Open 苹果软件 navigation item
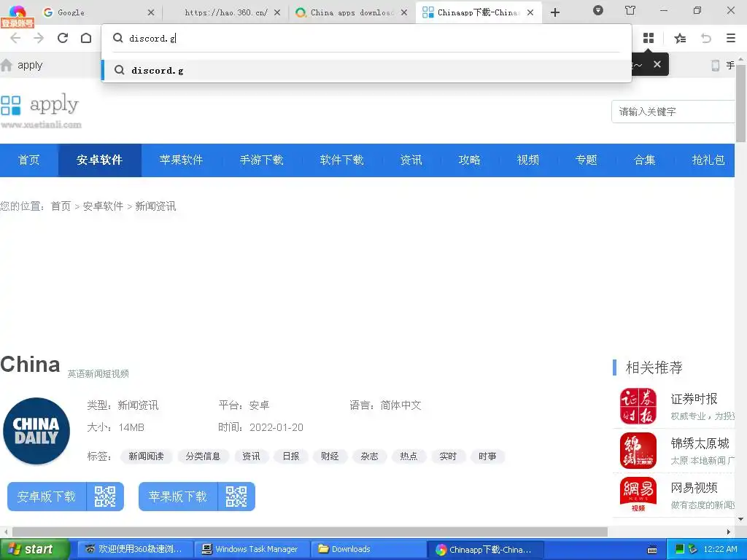The height and width of the screenshot is (560, 747). pos(181,160)
